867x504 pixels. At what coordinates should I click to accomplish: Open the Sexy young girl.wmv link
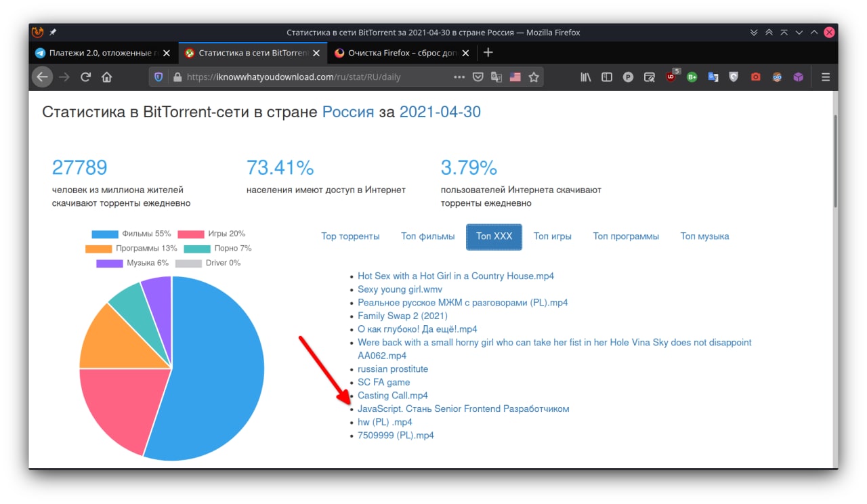pyautogui.click(x=400, y=289)
